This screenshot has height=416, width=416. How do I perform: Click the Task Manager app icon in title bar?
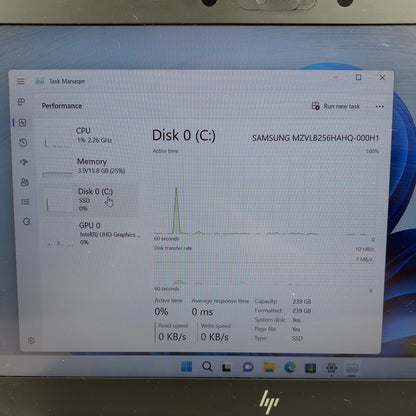(x=40, y=81)
